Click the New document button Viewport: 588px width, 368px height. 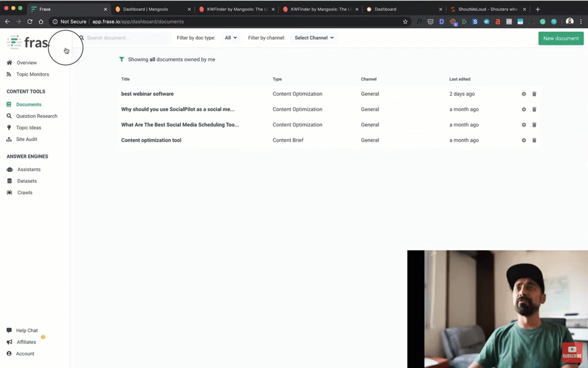click(560, 38)
